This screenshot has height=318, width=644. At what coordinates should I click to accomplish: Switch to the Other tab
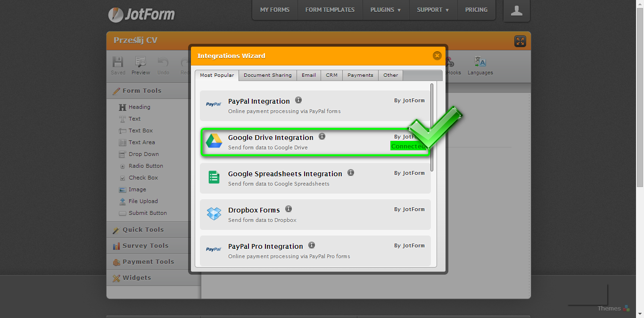pos(390,75)
